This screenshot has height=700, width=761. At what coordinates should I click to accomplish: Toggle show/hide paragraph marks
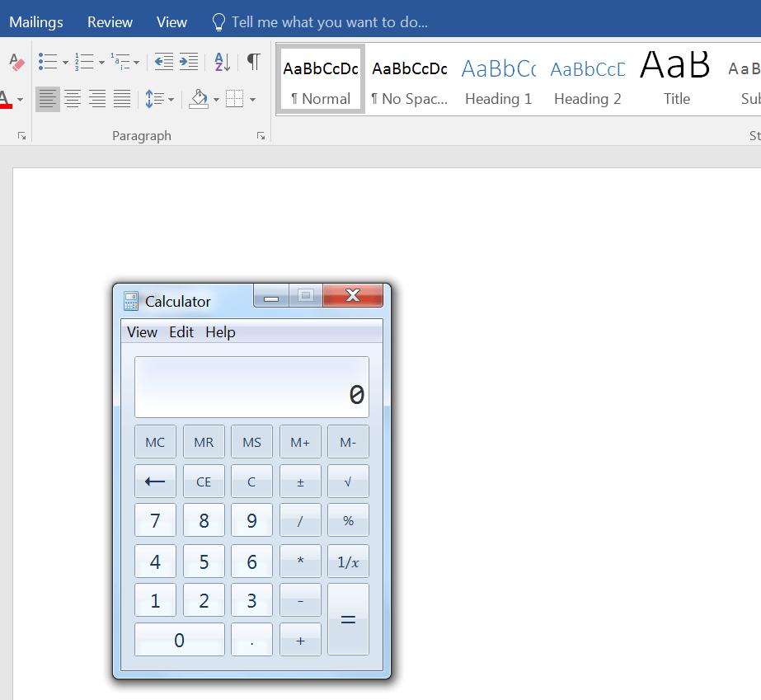253,62
